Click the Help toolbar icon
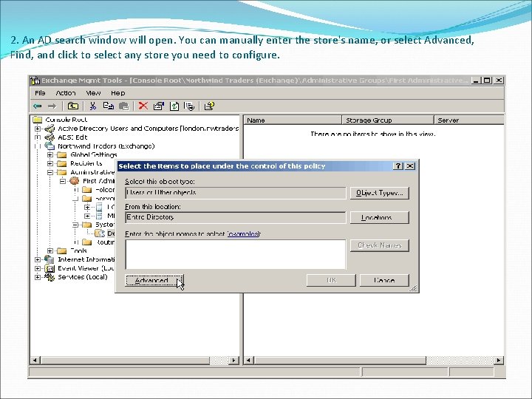The width and height of the screenshot is (532, 399). point(209,106)
